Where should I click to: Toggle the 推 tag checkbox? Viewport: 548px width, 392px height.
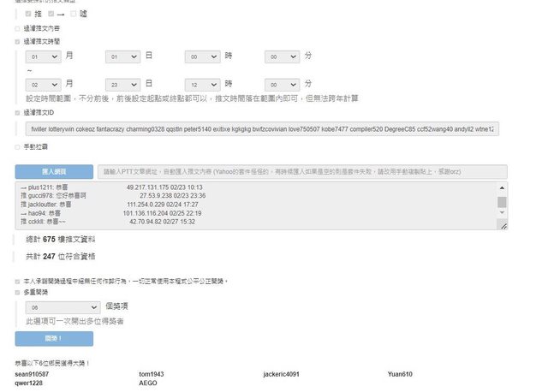coord(28,15)
